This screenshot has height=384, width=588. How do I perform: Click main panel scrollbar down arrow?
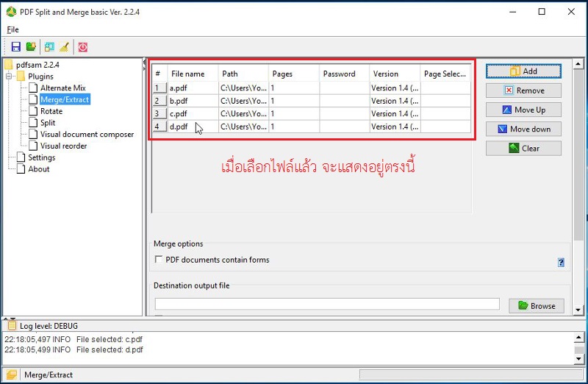tap(578, 310)
